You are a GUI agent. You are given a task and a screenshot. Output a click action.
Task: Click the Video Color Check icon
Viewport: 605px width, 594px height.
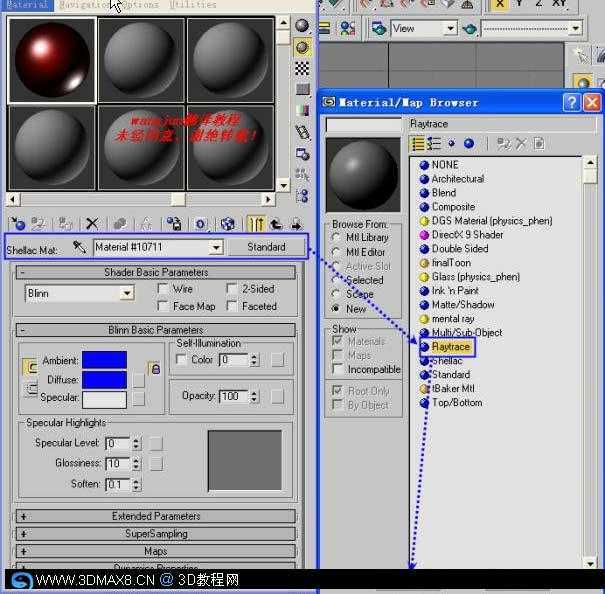click(302, 111)
